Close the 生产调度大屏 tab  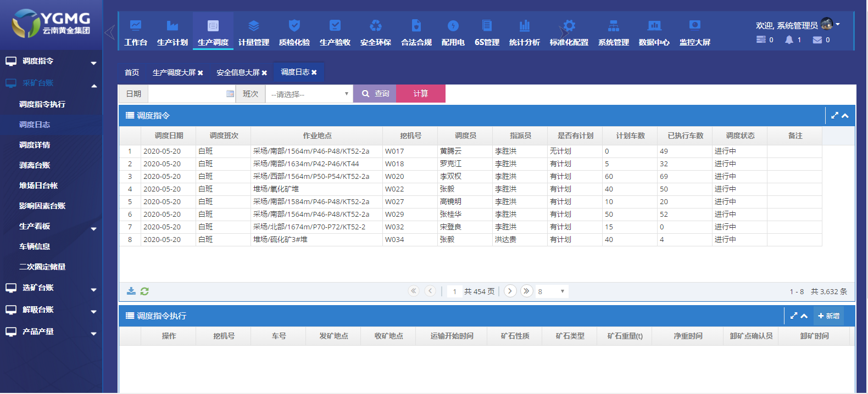[201, 73]
